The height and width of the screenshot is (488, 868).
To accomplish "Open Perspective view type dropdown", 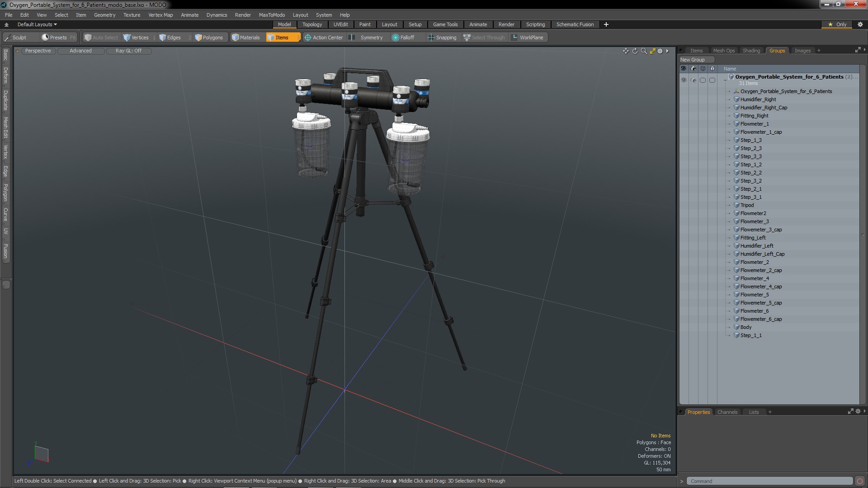I will point(38,51).
